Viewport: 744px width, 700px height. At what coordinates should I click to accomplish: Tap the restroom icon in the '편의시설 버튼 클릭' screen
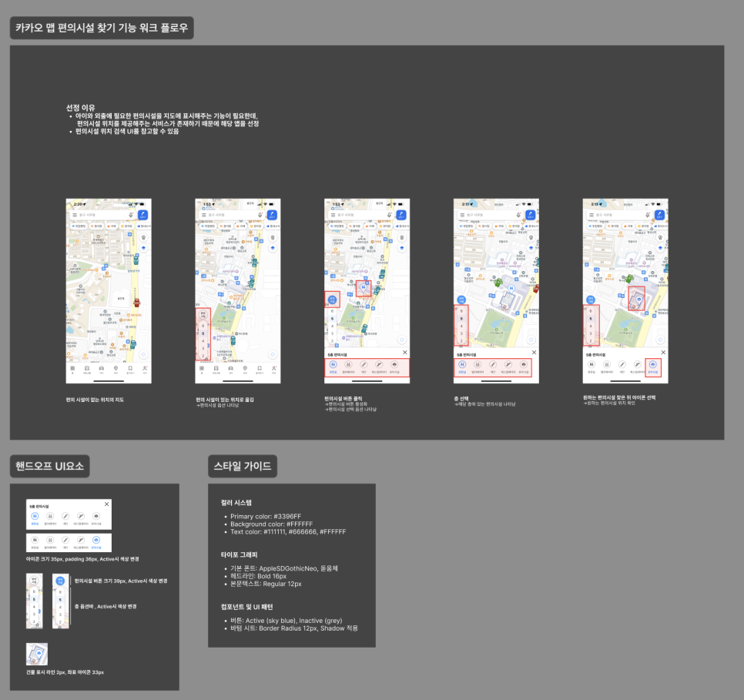click(333, 364)
